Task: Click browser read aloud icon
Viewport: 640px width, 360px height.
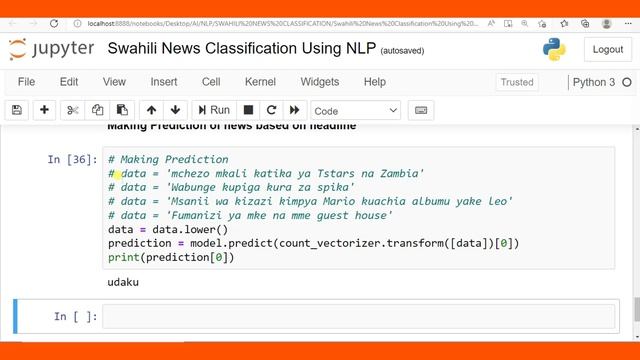Action: point(491,24)
